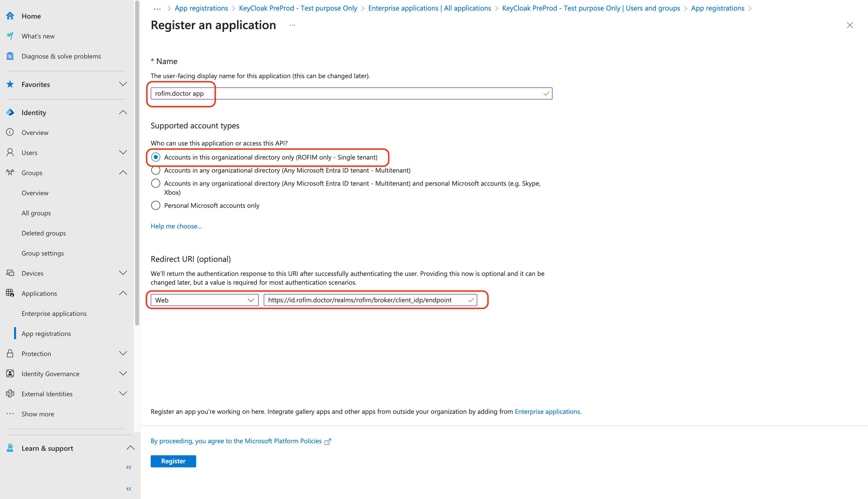
Task: Select Multitenant organizational directory radio option
Action: point(155,170)
